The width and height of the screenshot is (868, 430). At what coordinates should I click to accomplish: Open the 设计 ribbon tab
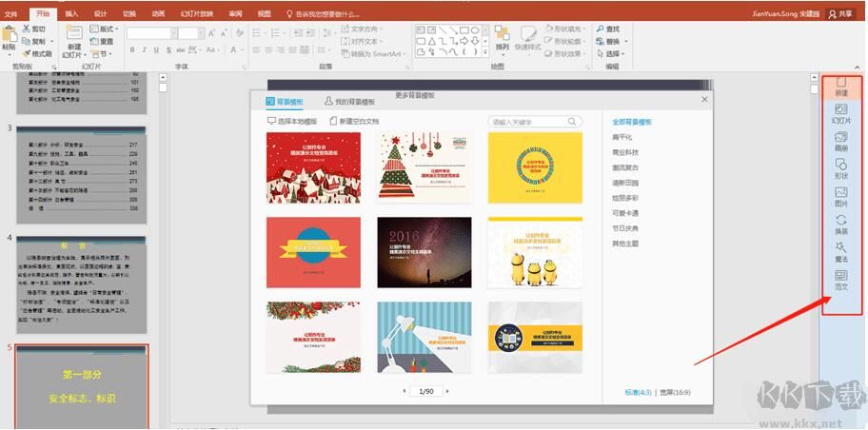pos(100,14)
